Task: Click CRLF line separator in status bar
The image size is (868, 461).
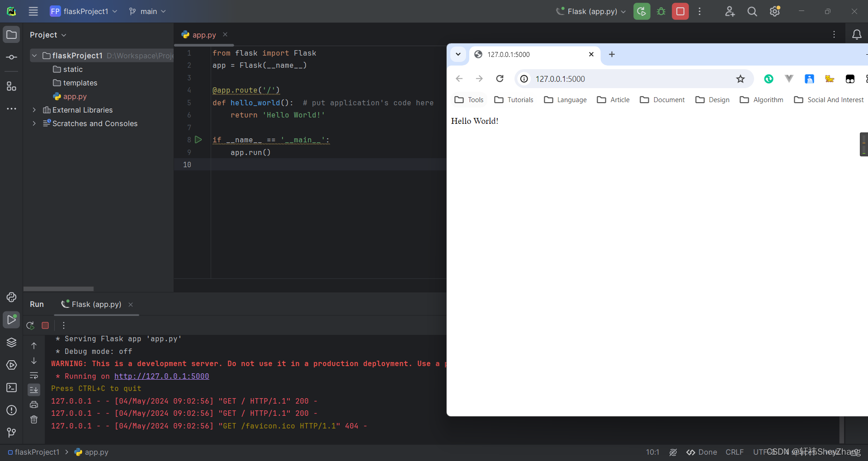Action: (735, 452)
